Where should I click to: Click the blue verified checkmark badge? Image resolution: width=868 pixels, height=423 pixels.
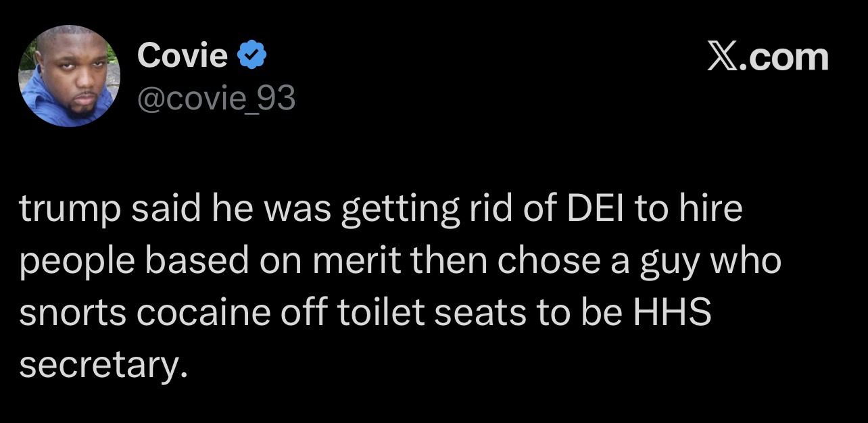point(254,57)
